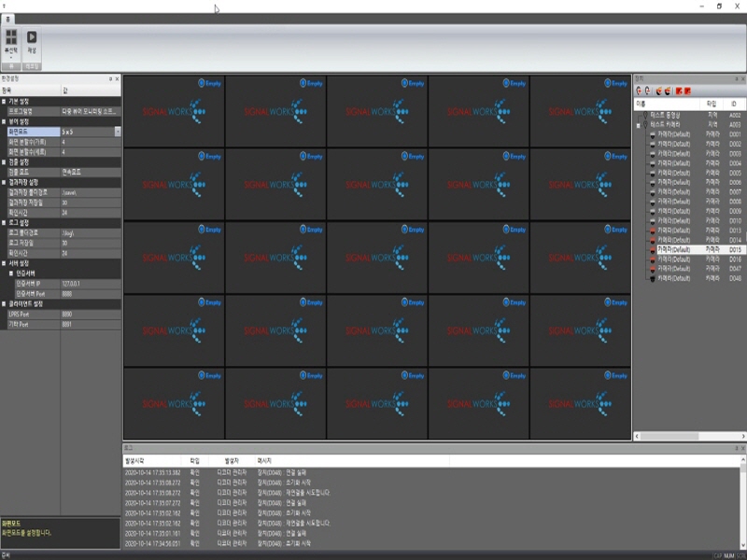Screen dimensions: 747x560
Task: Edit the LPRS Port value 8880
Action: pos(91,315)
